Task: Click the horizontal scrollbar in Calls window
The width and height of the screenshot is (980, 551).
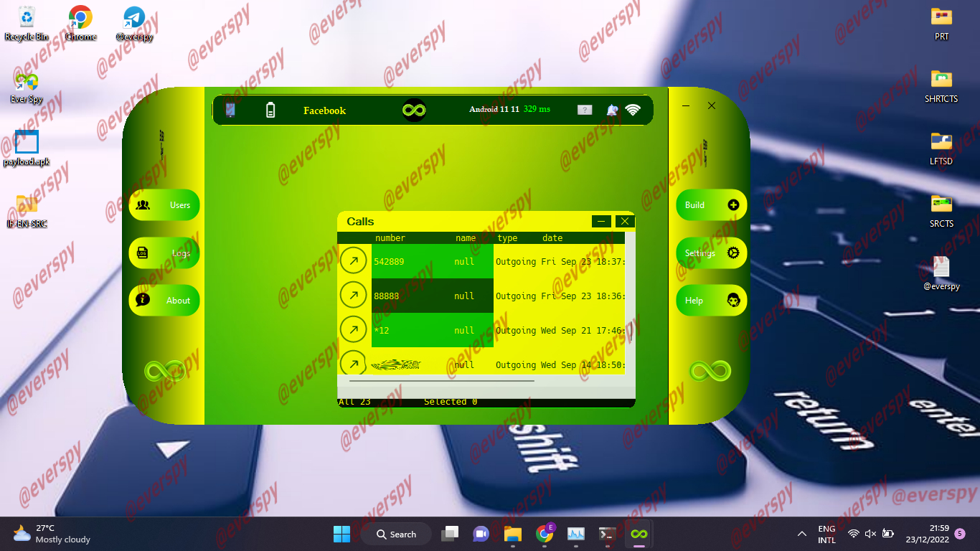Action: [441, 381]
